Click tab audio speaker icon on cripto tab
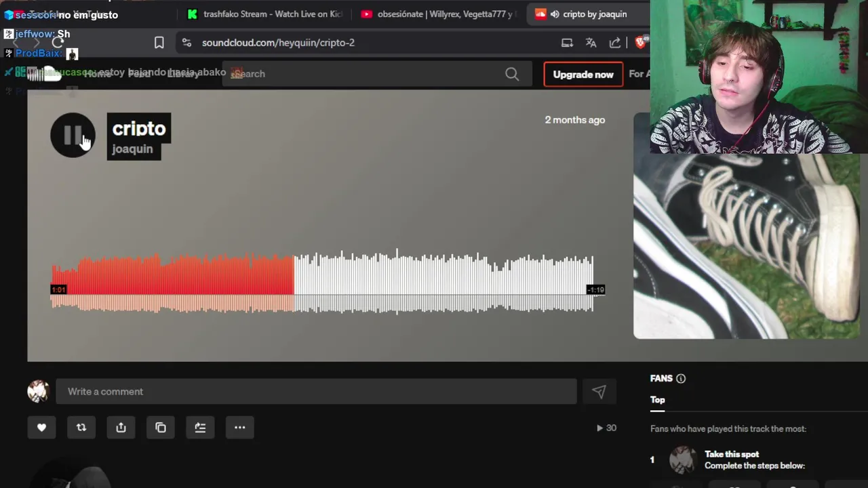 [x=555, y=14]
